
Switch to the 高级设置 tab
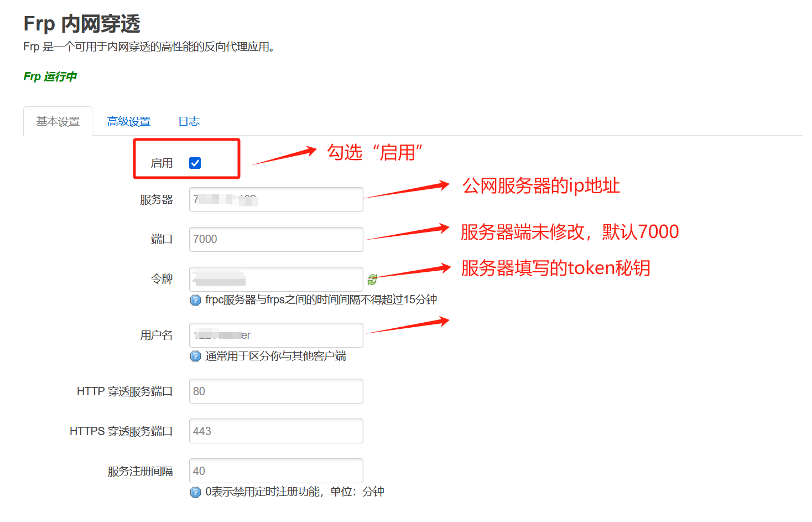pos(129,121)
